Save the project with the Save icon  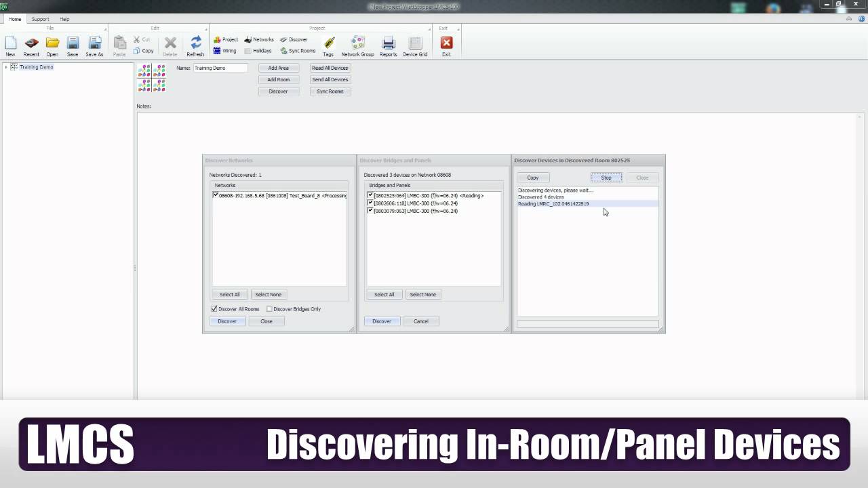pos(73,46)
